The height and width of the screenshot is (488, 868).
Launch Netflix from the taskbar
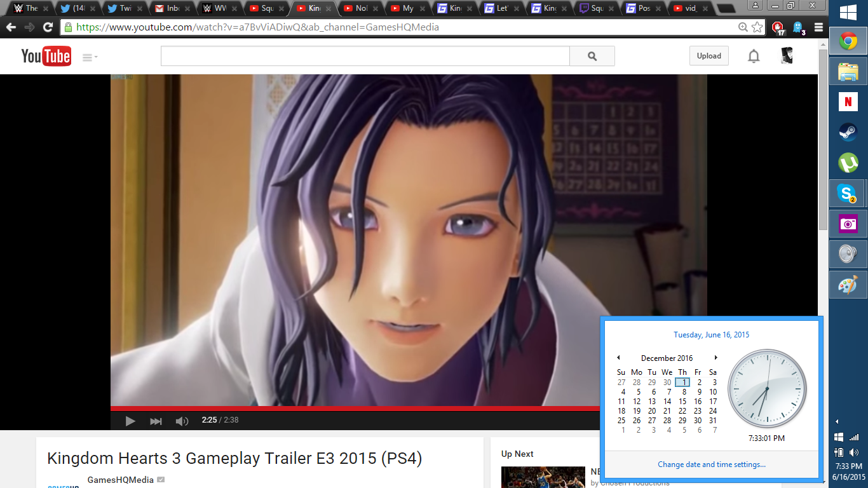click(x=848, y=102)
